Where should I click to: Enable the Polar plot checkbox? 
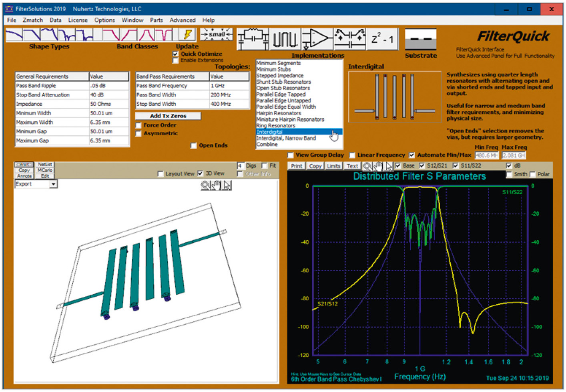tap(533, 175)
